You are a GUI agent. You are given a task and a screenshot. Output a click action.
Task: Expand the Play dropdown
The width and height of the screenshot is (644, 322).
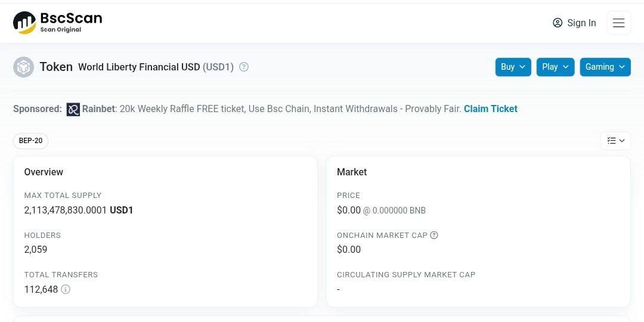tap(555, 67)
